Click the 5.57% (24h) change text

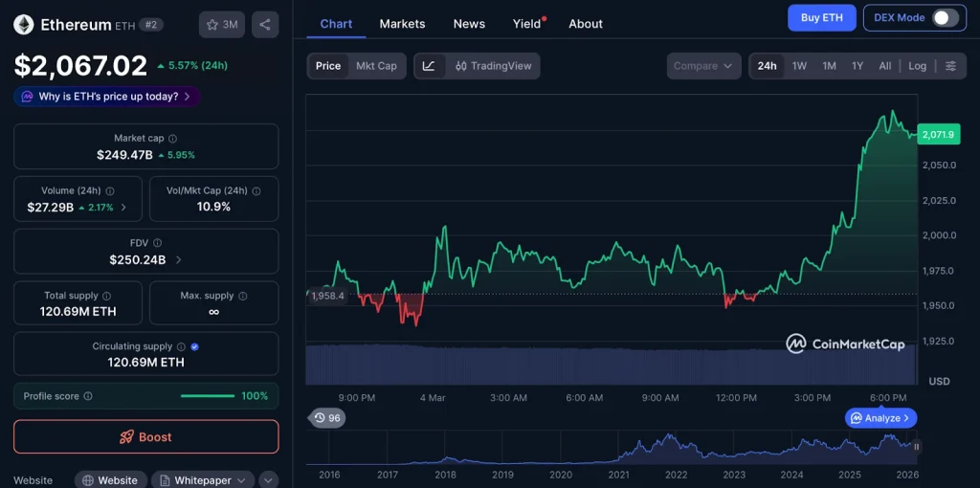tap(197, 65)
